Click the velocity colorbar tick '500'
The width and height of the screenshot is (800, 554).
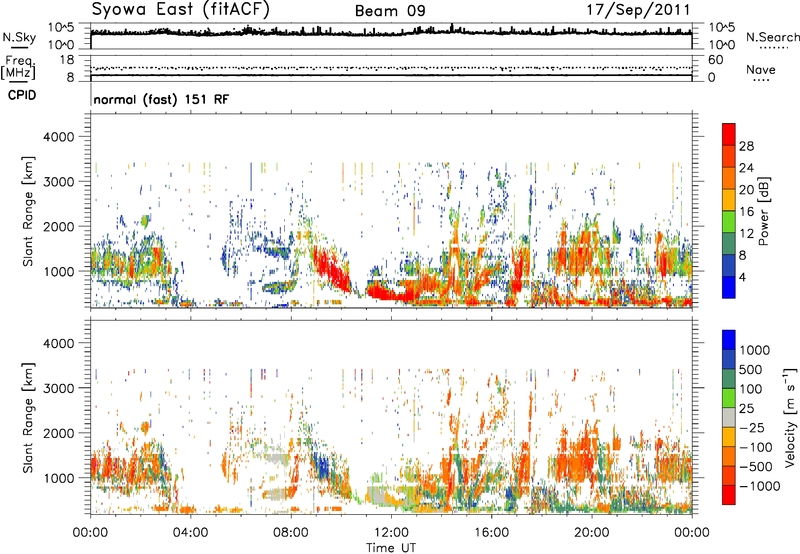pos(751,369)
